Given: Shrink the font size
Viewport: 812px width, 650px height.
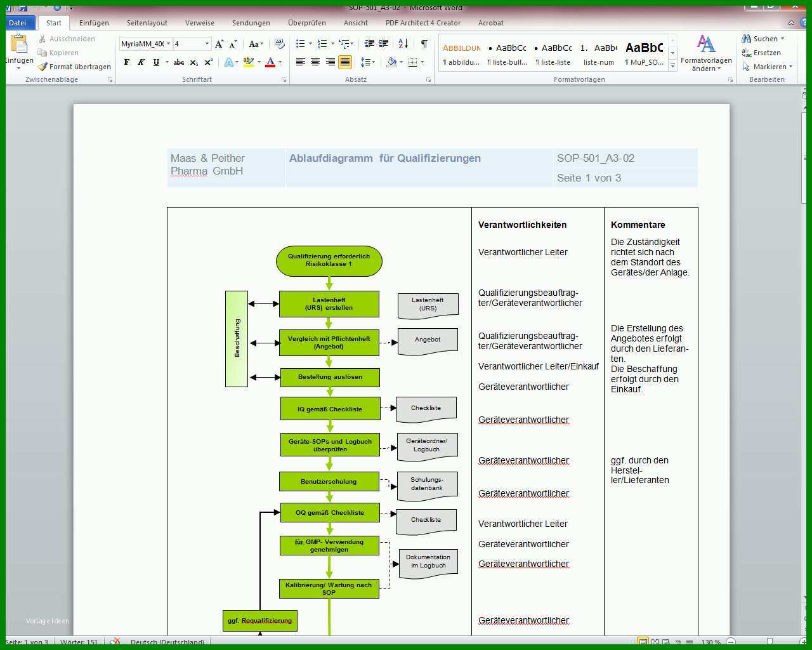Looking at the screenshot, I should click(x=233, y=44).
